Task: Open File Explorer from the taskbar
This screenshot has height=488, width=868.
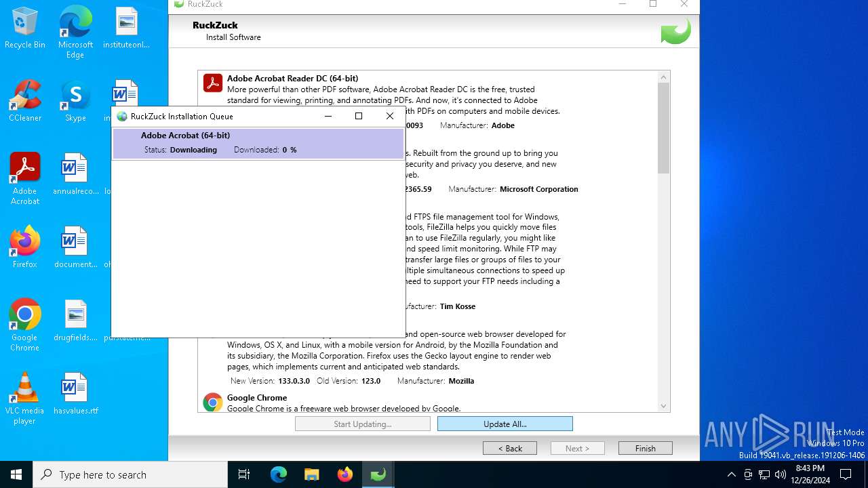Action: [x=311, y=474]
